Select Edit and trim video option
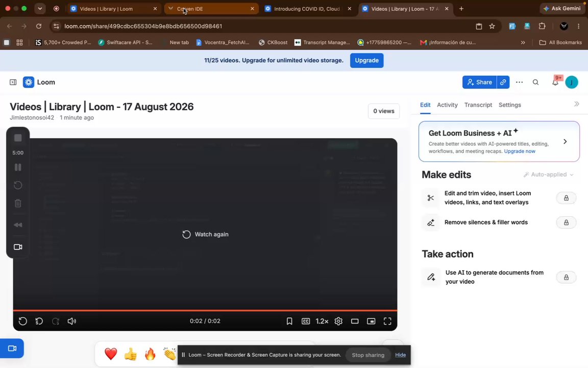 [x=487, y=198]
